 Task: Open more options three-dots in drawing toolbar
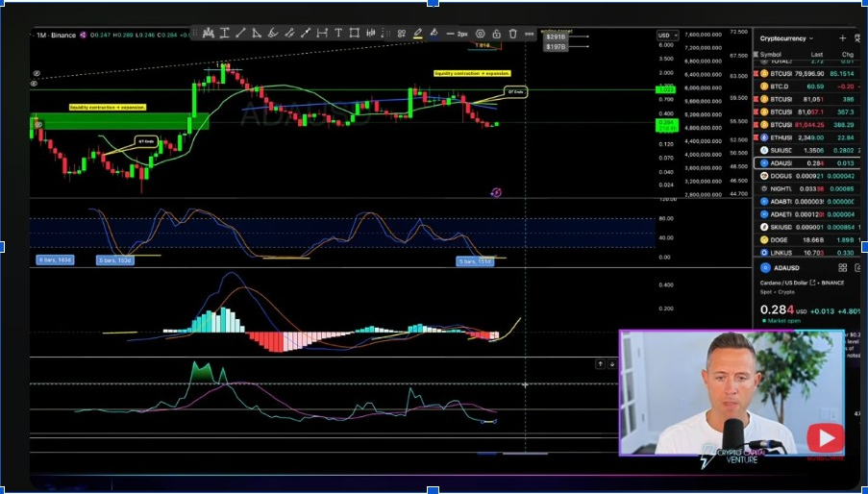pos(530,34)
